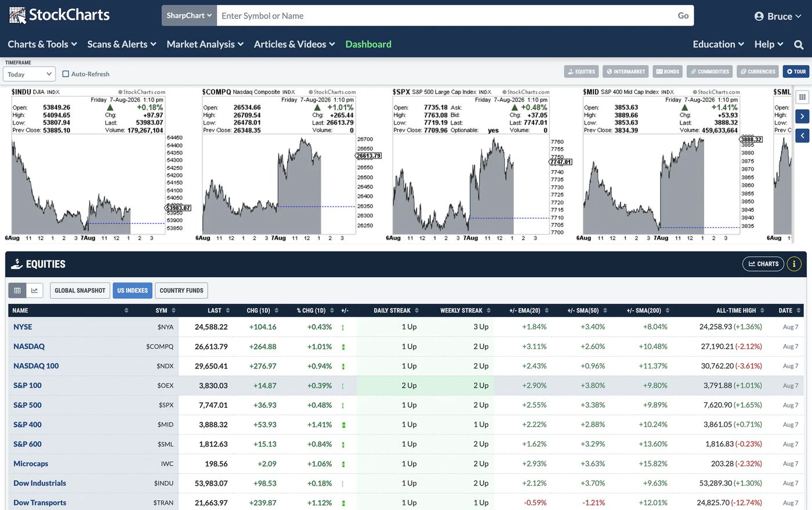Click the Bruce user account icon
The width and height of the screenshot is (812, 510).
(759, 16)
